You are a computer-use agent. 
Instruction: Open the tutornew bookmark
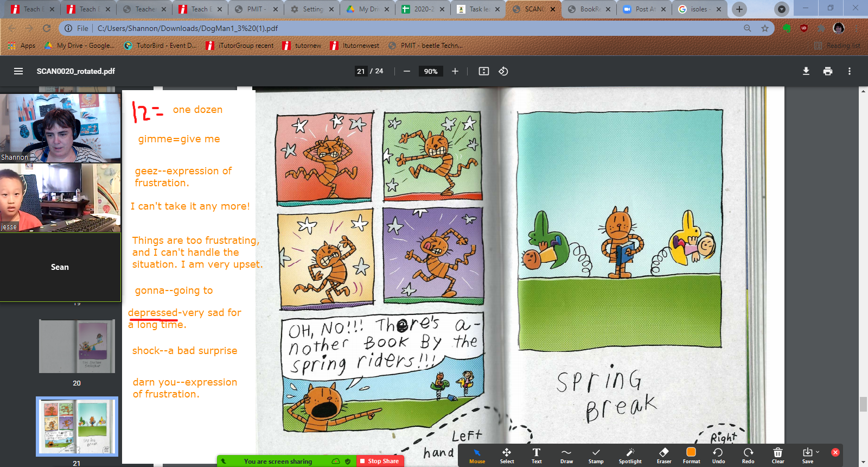(302, 46)
